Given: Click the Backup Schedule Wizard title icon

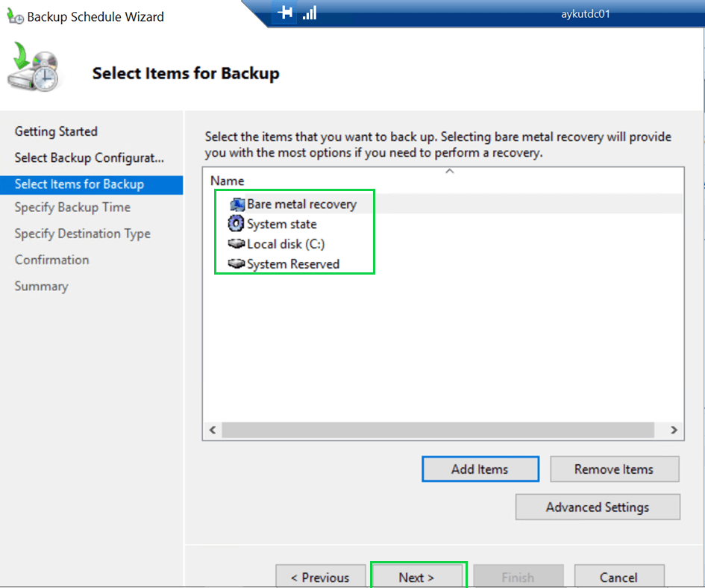Looking at the screenshot, I should pos(15,17).
